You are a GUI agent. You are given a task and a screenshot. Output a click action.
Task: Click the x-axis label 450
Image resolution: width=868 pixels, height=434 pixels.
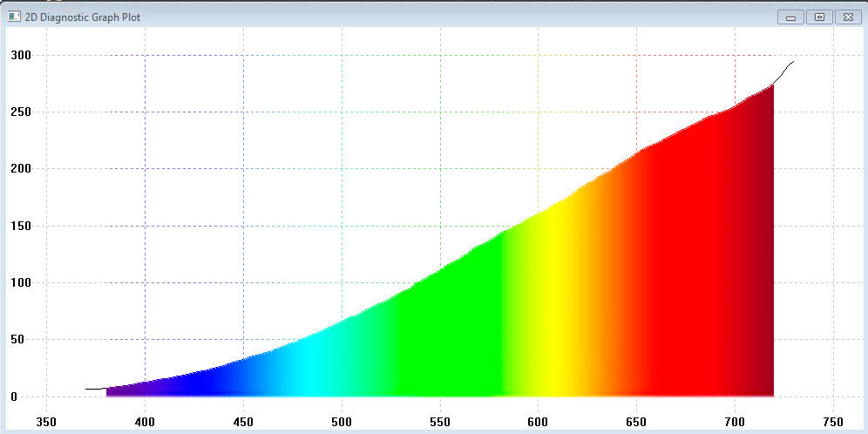pyautogui.click(x=243, y=422)
